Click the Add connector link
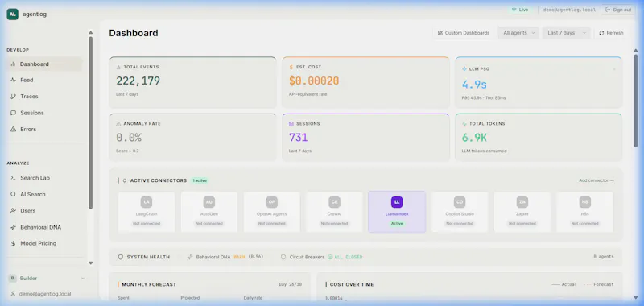644x306 pixels. coord(597,180)
